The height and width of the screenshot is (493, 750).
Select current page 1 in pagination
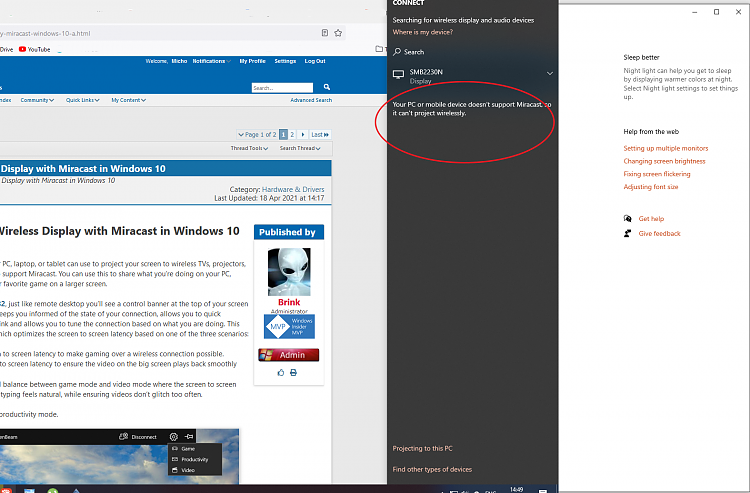(283, 134)
